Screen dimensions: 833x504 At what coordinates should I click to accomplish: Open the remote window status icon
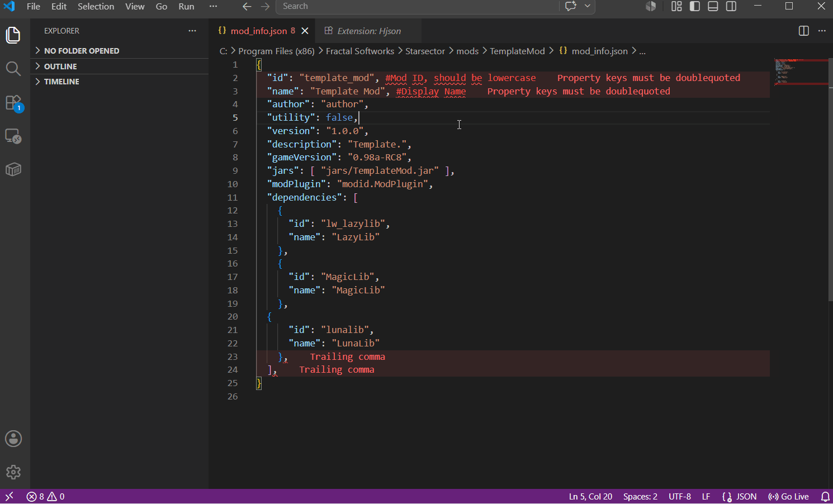click(9, 496)
